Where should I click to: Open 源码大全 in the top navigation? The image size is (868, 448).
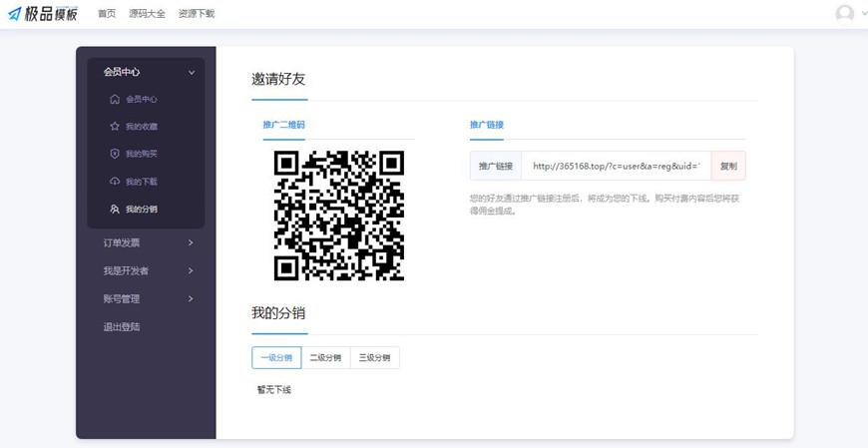148,14
